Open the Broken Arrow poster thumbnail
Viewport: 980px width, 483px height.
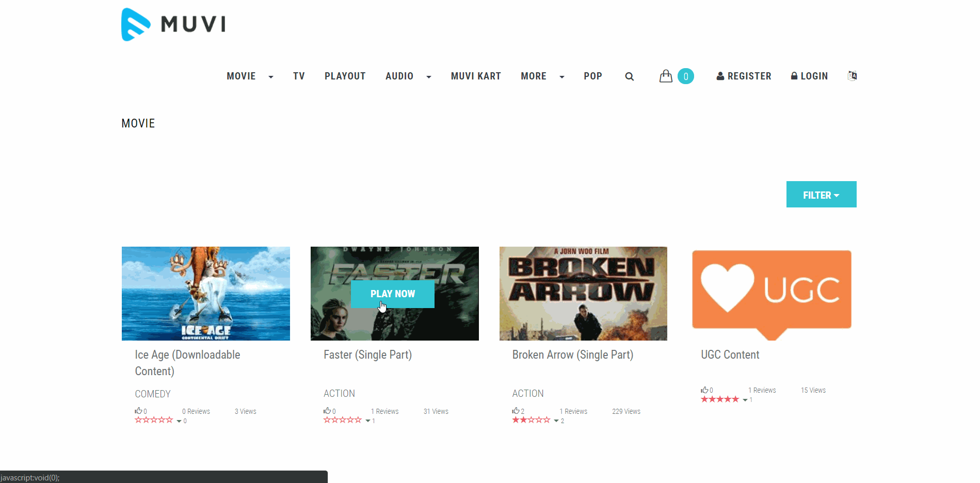point(583,294)
